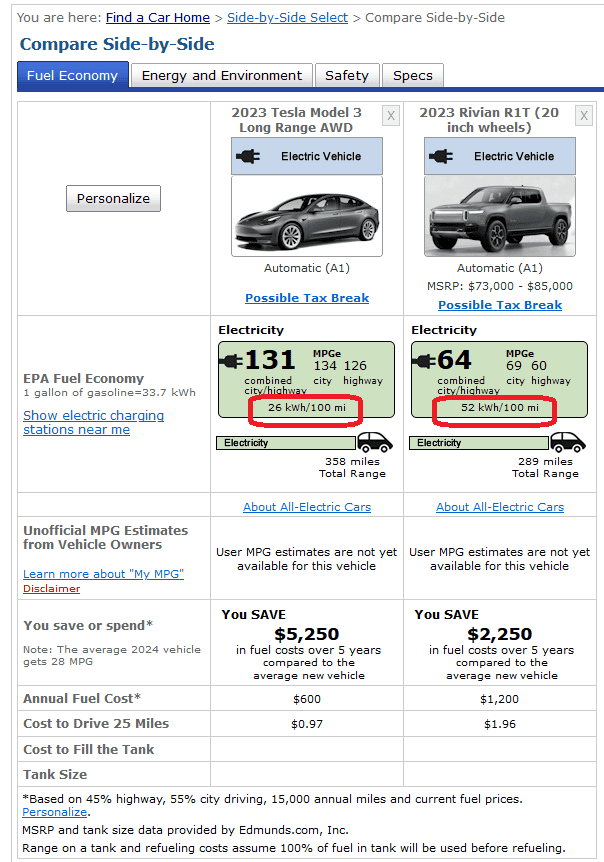Screen dimensions: 604x862
Task: Select the "358 miles Total Range" text
Action: point(353,468)
